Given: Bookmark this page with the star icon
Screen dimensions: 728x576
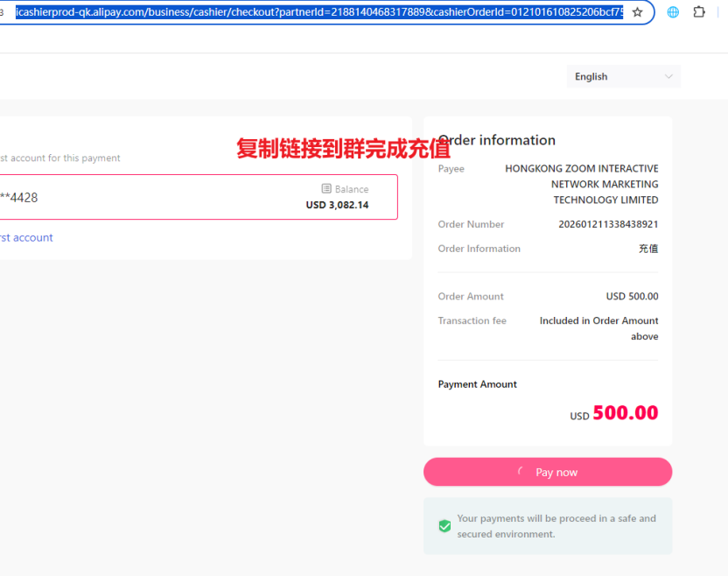Looking at the screenshot, I should coord(638,12).
